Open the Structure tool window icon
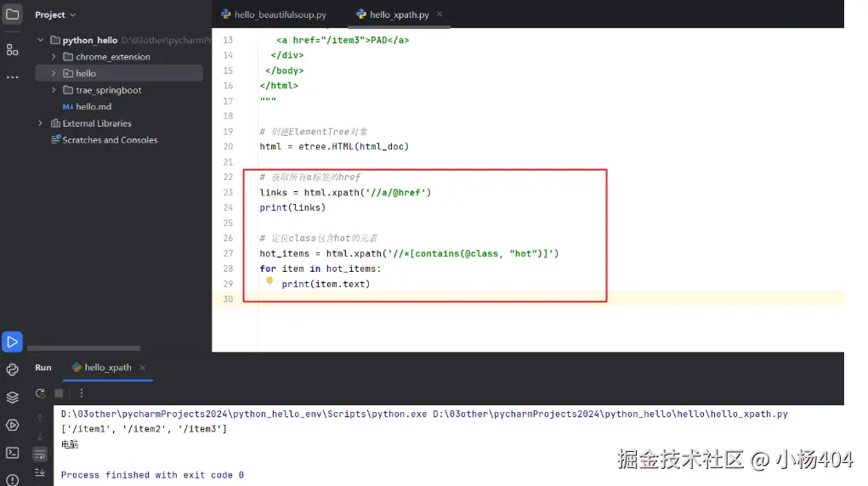 [12, 50]
